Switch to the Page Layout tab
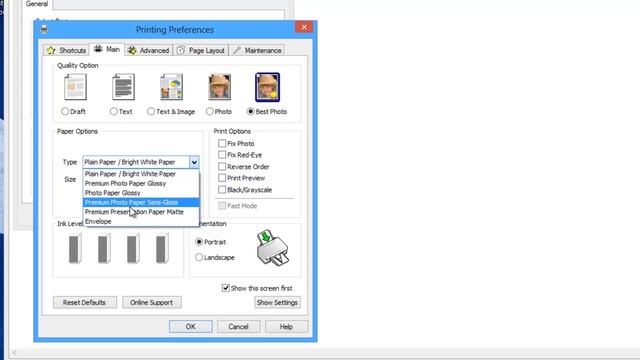The image size is (640, 360). (200, 51)
